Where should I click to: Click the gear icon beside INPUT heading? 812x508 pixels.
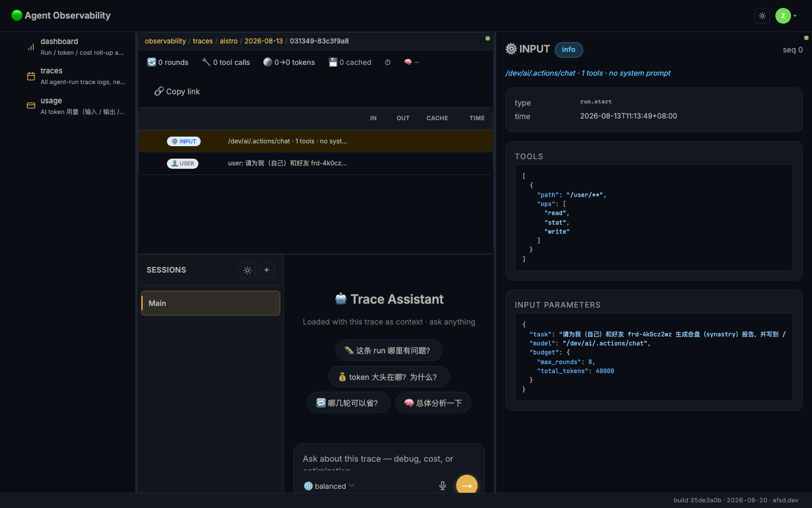click(x=511, y=49)
